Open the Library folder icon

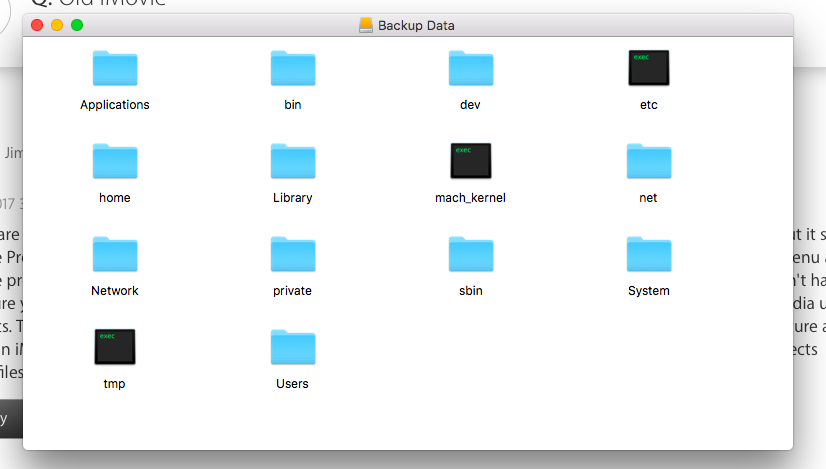tap(293, 161)
